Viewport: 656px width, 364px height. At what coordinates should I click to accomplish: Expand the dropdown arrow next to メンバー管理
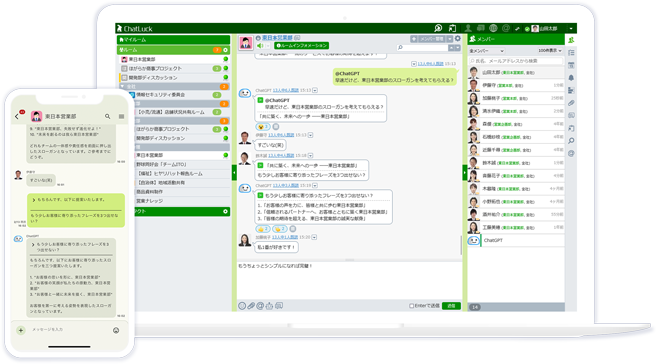pyautogui.click(x=450, y=38)
